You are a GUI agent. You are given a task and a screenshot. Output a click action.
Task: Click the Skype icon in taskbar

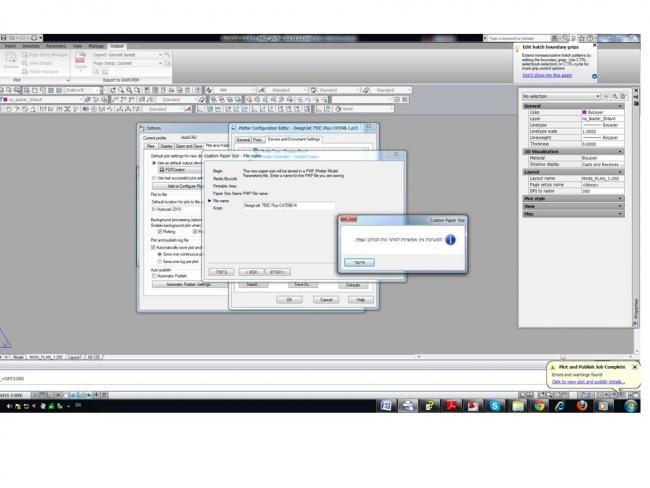point(494,406)
